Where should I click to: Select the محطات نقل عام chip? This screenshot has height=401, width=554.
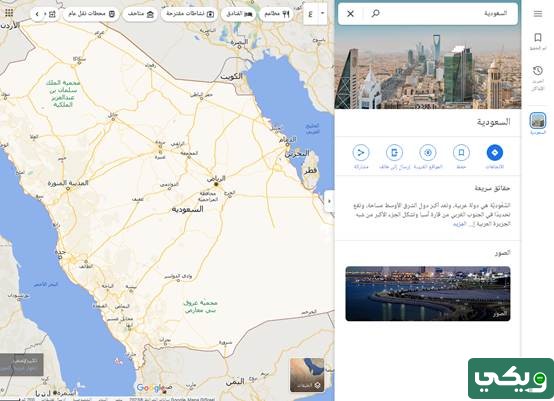(x=91, y=14)
